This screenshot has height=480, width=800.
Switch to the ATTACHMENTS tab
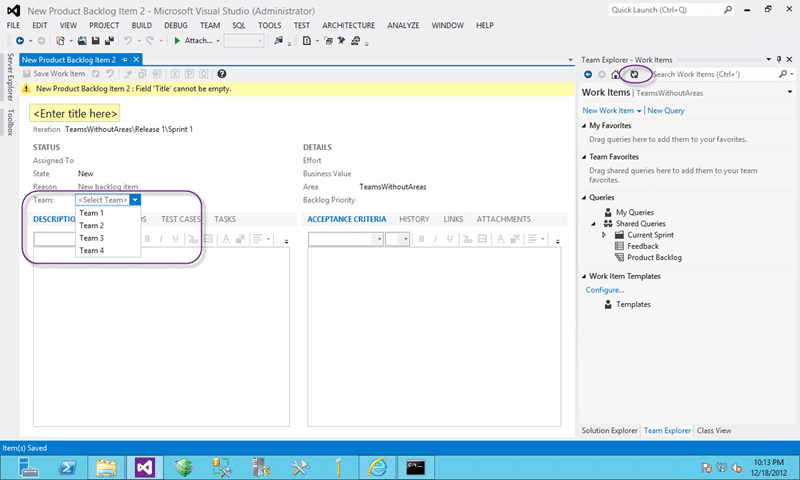pos(504,219)
